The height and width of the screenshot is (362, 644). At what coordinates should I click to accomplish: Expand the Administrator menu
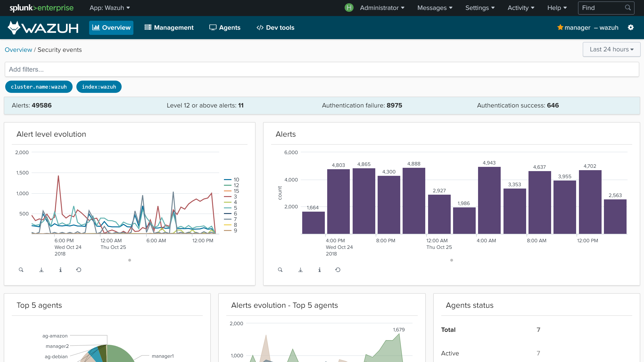[382, 8]
